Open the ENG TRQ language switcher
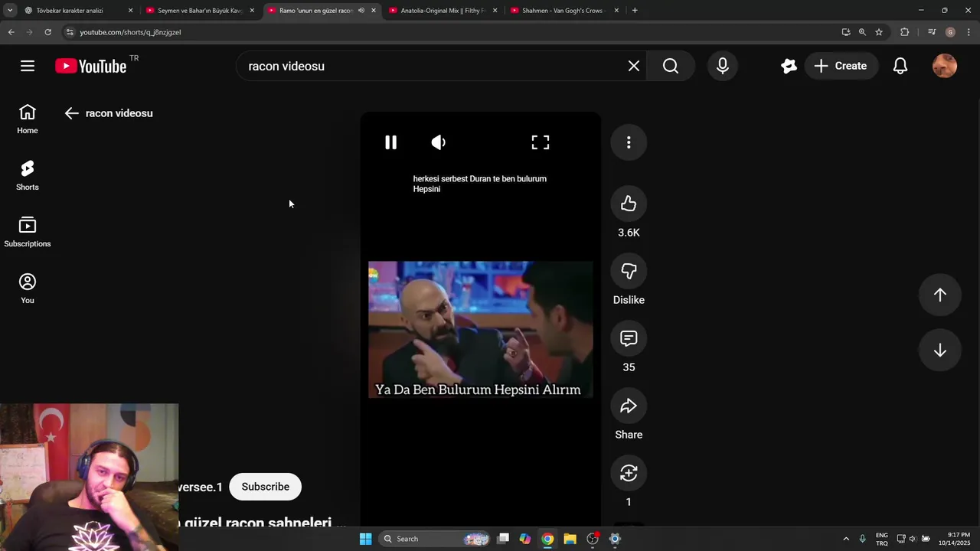Screen dimensions: 980x551 (x=882, y=539)
